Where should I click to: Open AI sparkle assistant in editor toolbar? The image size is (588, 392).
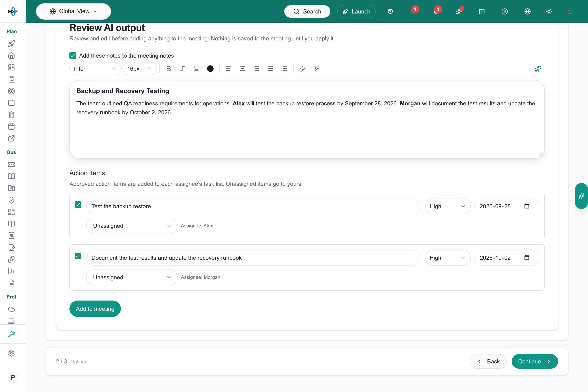click(538, 69)
